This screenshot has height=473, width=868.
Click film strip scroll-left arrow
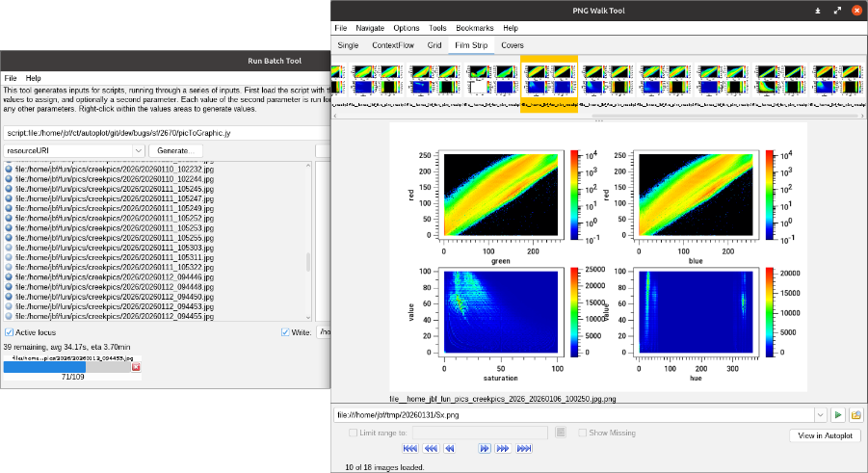pos(334,116)
